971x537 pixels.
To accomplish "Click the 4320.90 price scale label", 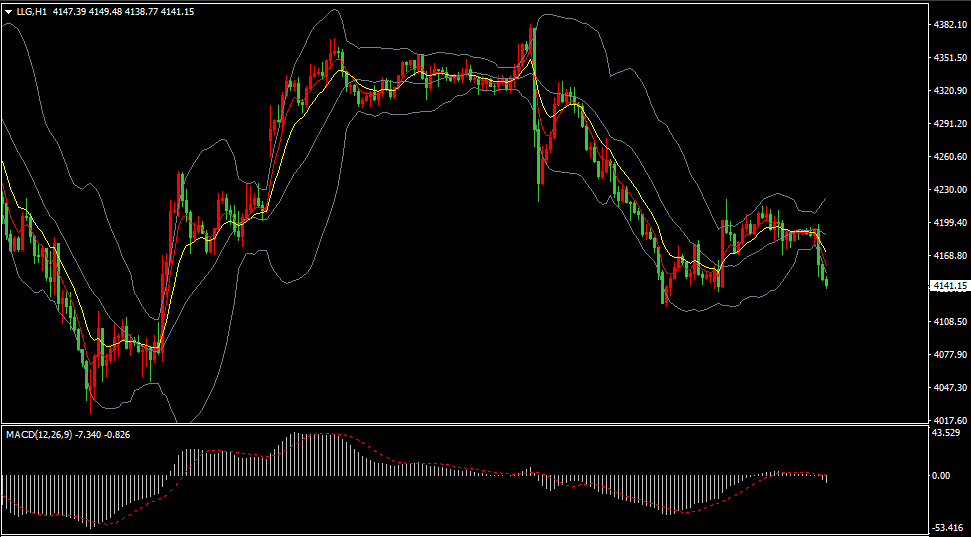I will point(949,91).
